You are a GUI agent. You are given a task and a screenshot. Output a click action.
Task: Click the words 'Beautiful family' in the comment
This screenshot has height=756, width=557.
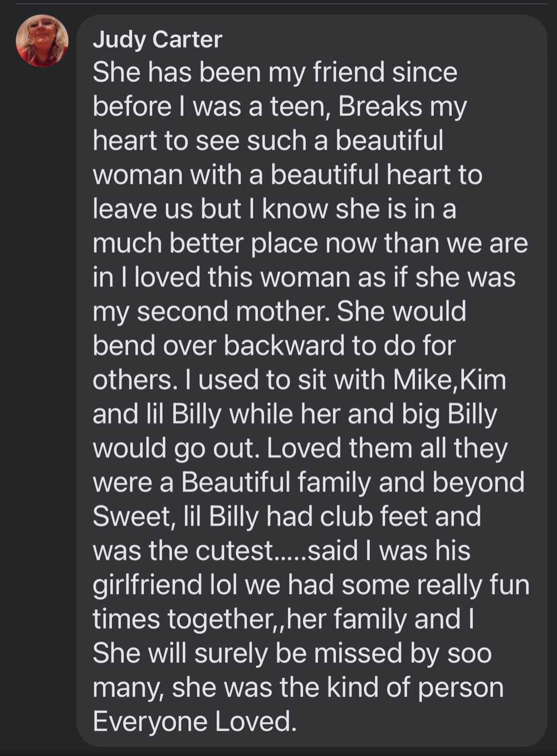pyautogui.click(x=276, y=483)
